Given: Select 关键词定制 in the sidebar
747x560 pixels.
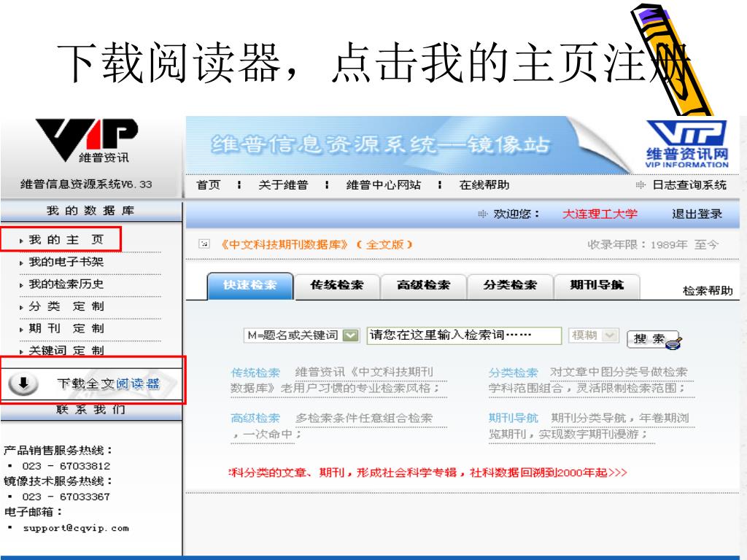Looking at the screenshot, I should pyautogui.click(x=66, y=350).
